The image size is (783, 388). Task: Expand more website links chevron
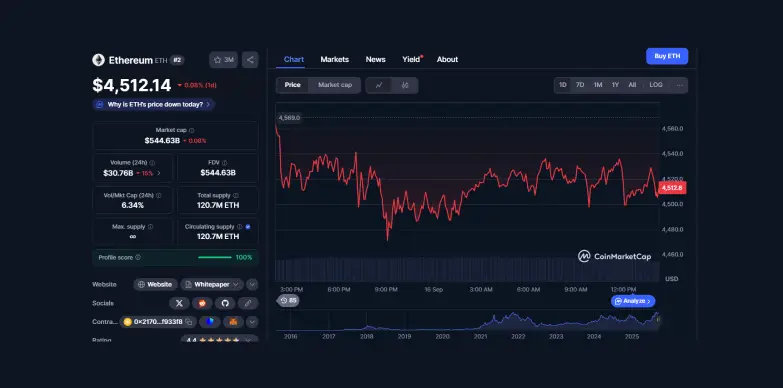pos(252,285)
